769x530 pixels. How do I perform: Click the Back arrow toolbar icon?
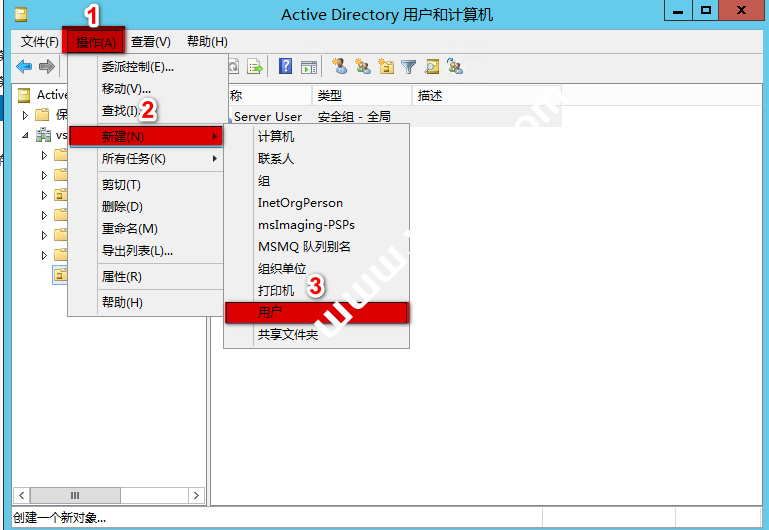[24, 66]
